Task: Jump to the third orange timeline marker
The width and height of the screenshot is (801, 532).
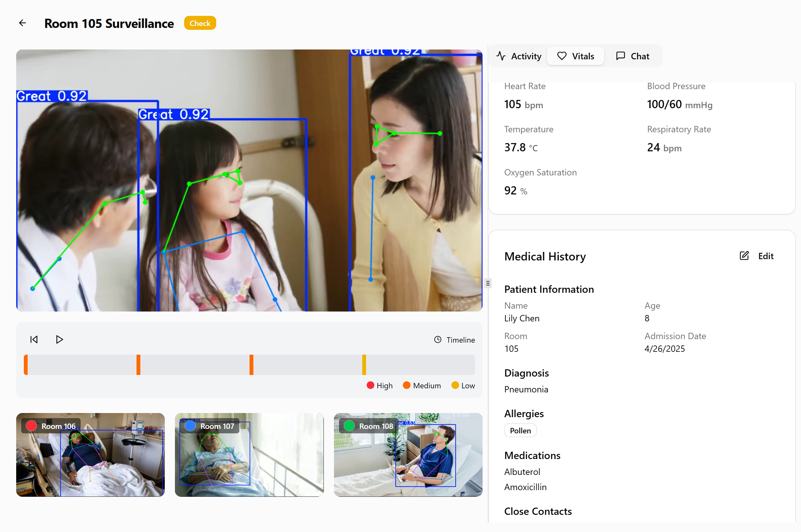Action: 251,365
